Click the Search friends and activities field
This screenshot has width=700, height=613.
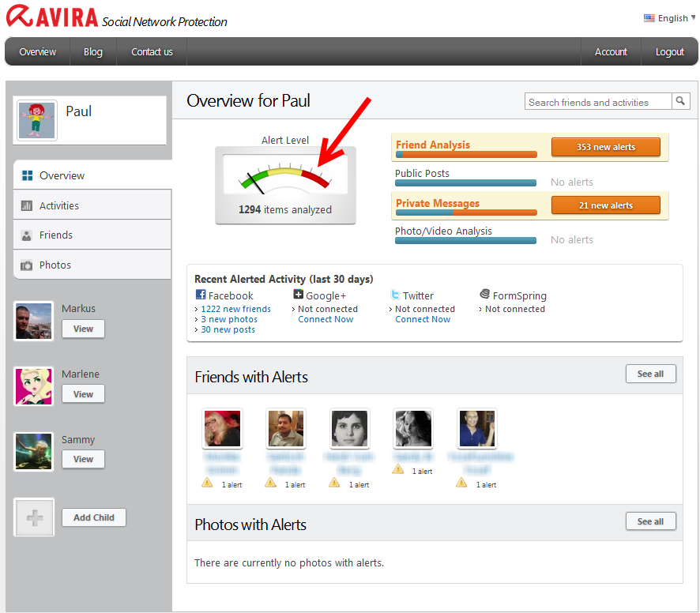point(597,101)
